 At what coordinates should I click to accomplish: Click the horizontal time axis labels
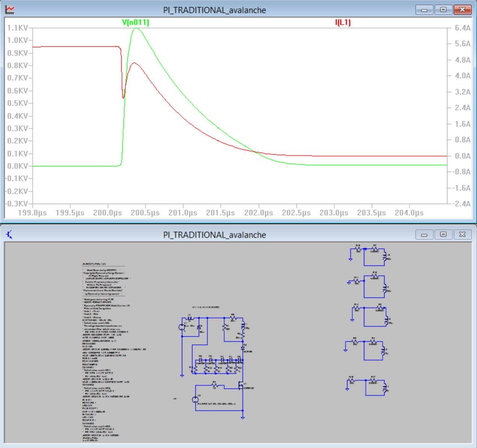[x=221, y=213]
